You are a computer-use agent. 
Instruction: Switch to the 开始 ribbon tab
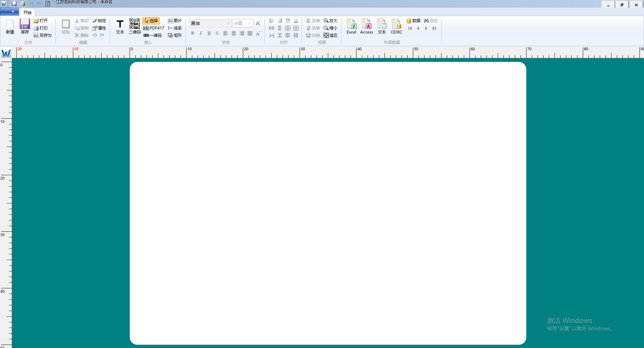28,12
